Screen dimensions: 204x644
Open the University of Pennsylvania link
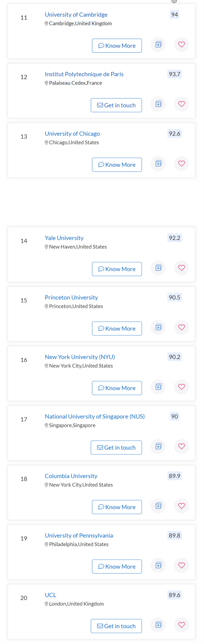pyautogui.click(x=79, y=535)
